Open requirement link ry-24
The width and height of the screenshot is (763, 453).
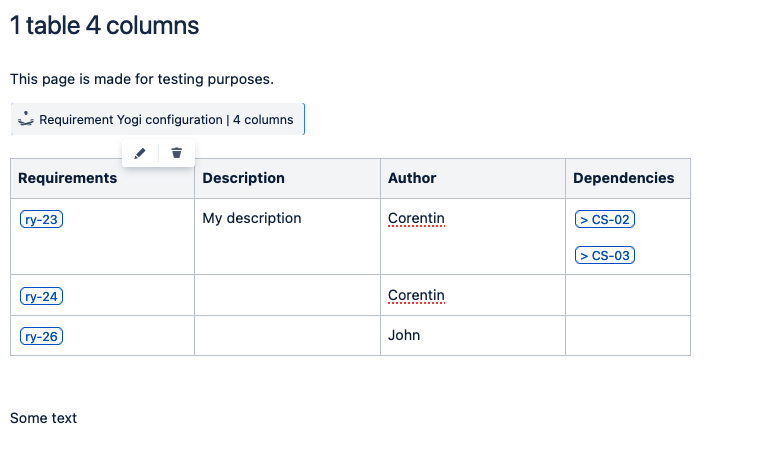(x=41, y=296)
